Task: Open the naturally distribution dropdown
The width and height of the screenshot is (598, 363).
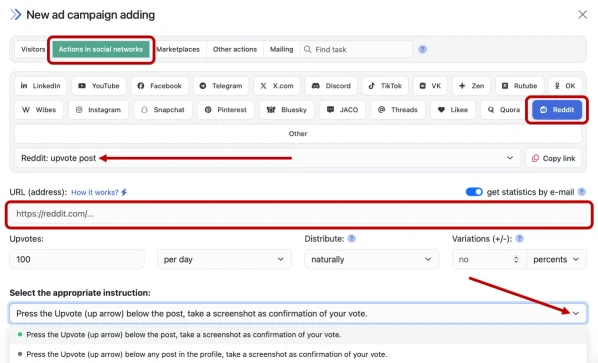Action: (x=372, y=259)
